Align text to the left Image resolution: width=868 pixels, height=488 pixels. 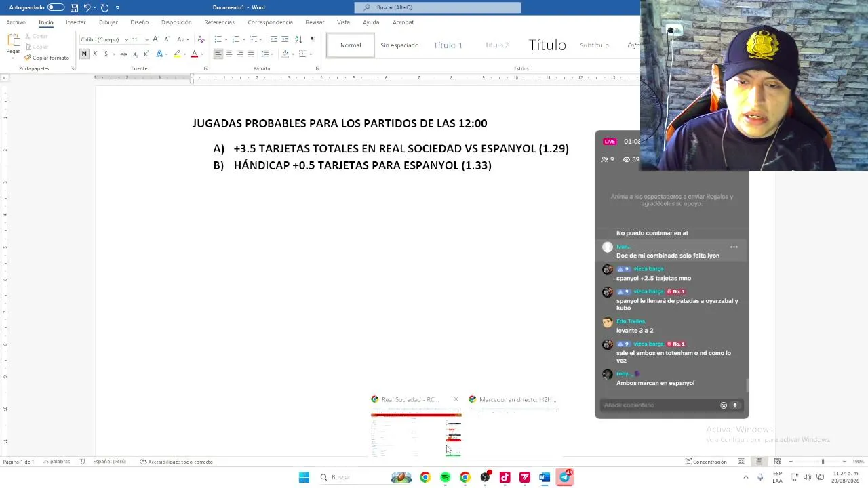[x=218, y=54]
